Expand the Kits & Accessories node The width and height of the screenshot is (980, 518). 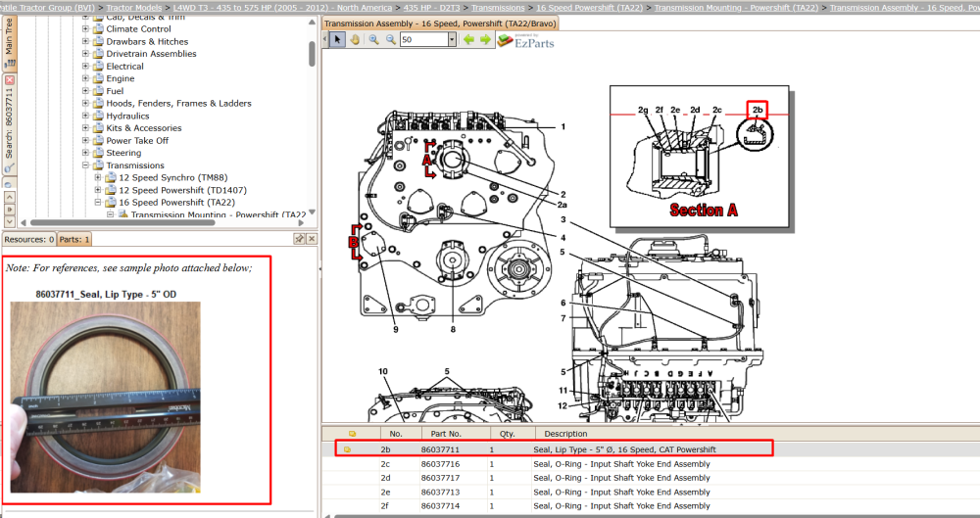[85, 128]
